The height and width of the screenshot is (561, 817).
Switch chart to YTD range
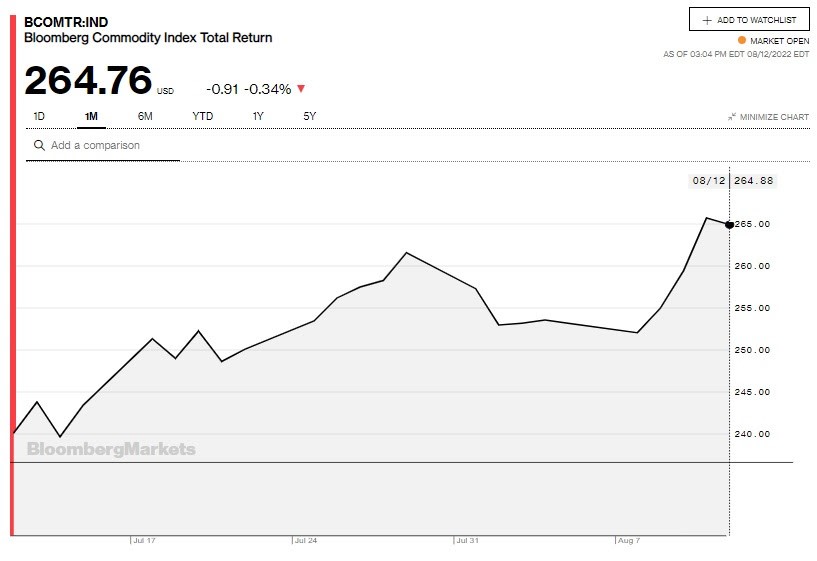[x=203, y=116]
